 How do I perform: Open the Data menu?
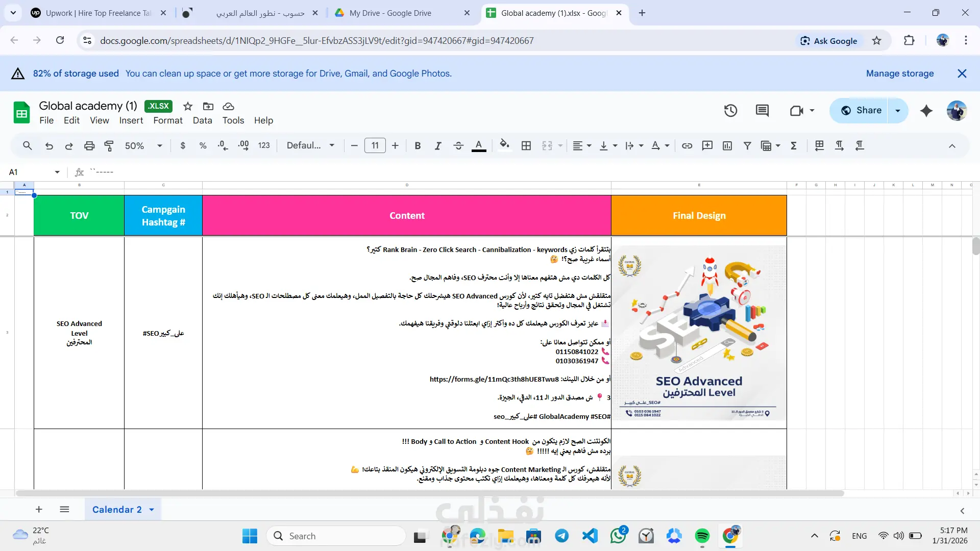click(202, 120)
